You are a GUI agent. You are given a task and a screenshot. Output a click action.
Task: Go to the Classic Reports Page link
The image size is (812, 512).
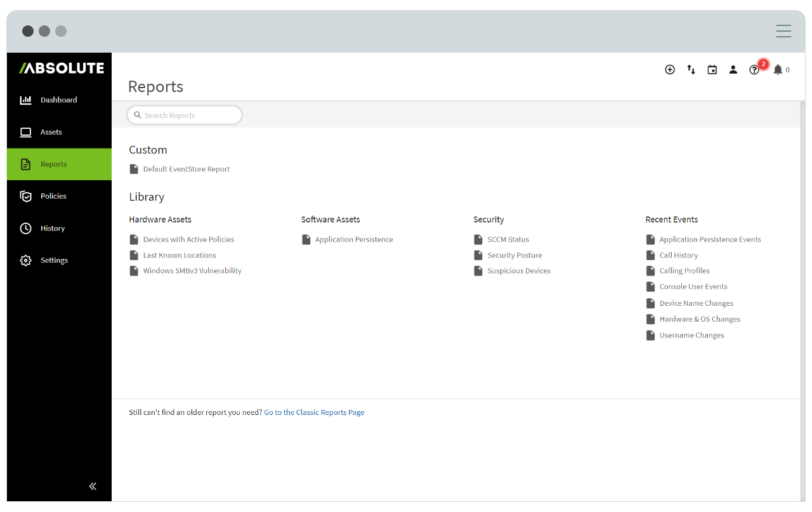coord(314,412)
